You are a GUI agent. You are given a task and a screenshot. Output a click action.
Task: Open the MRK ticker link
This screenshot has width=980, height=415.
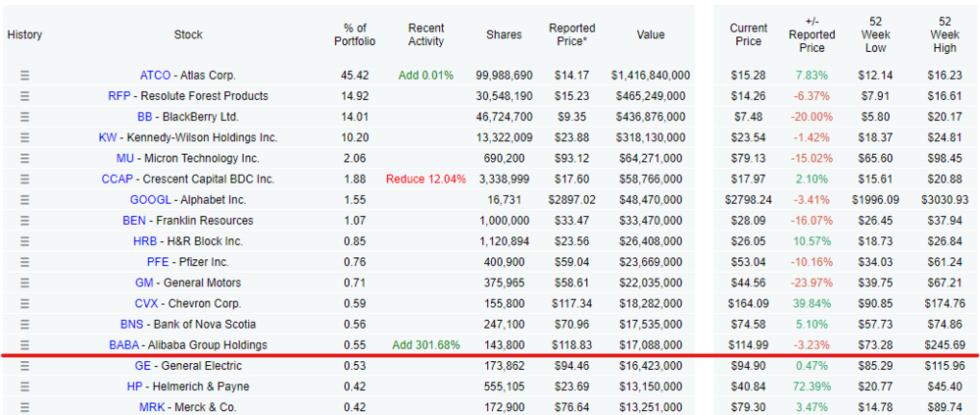pyautogui.click(x=152, y=407)
